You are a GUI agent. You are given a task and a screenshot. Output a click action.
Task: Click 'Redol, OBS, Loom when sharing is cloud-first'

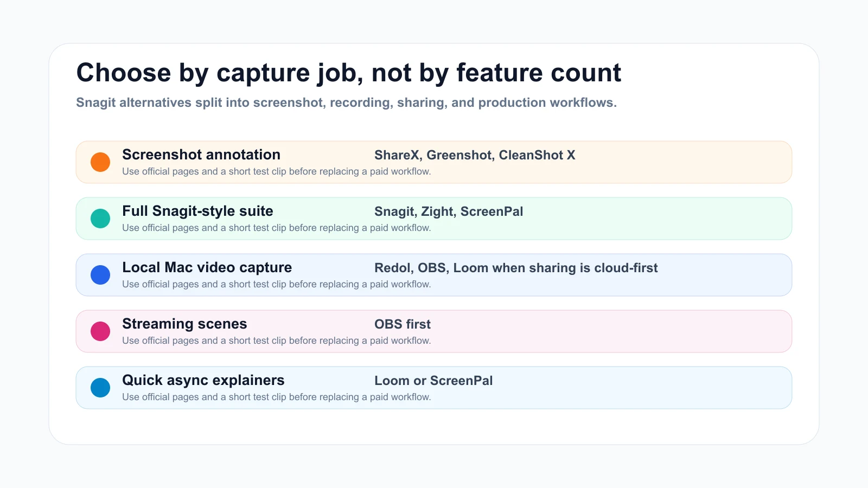(x=516, y=268)
